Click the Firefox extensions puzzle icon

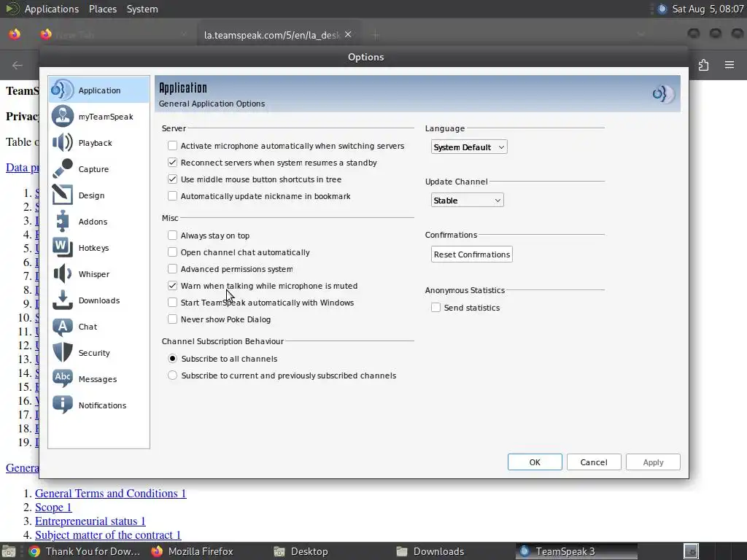click(x=704, y=65)
